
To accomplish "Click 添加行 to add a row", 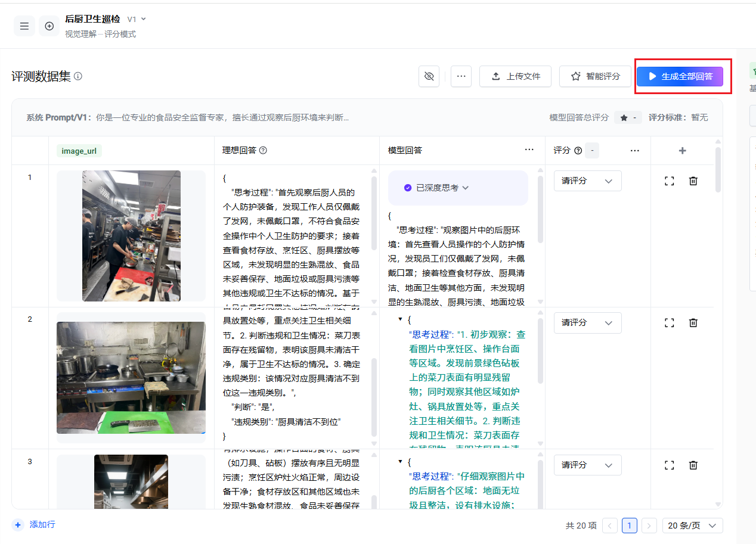I will click(35, 524).
